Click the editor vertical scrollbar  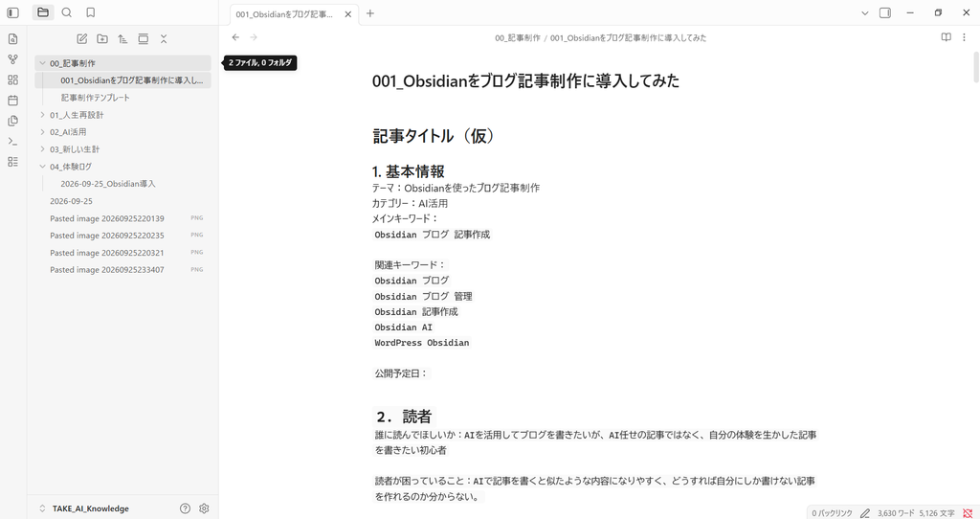976,67
